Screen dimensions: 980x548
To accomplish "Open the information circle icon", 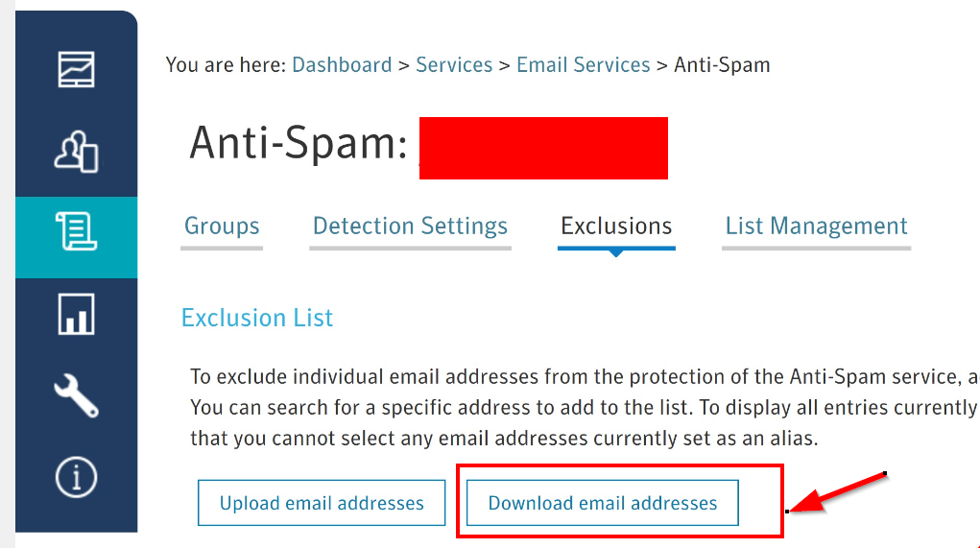I will click(76, 477).
